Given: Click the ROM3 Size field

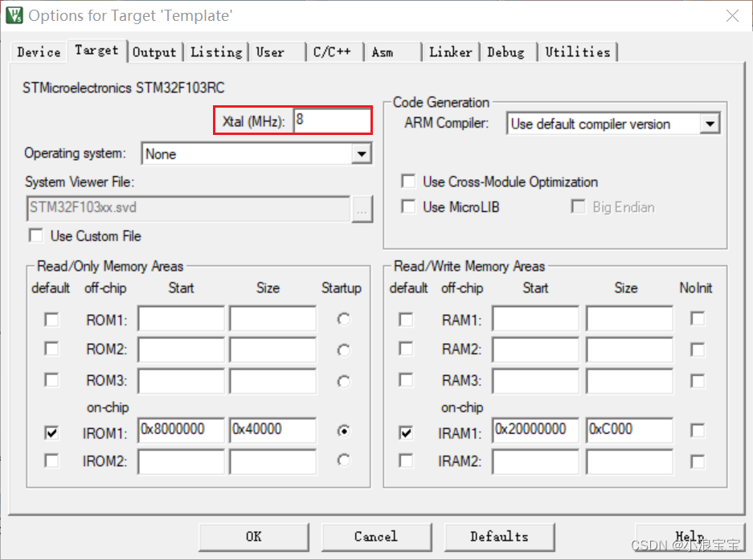Looking at the screenshot, I should [272, 381].
